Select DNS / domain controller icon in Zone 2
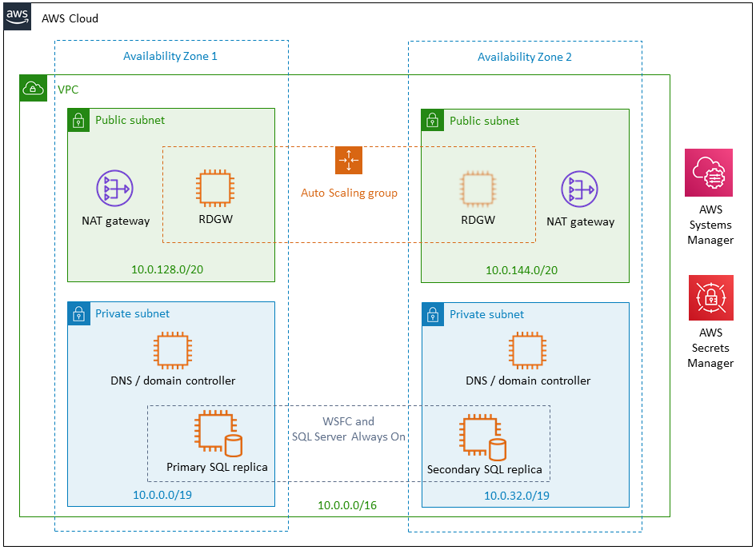Screen dimensions: 756x550 click(527, 350)
